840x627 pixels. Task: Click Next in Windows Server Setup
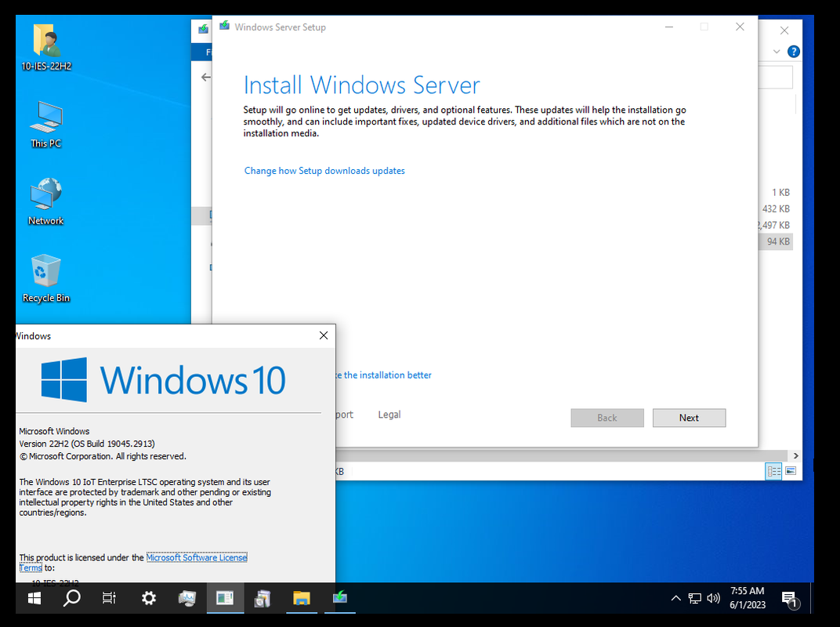[x=689, y=418]
